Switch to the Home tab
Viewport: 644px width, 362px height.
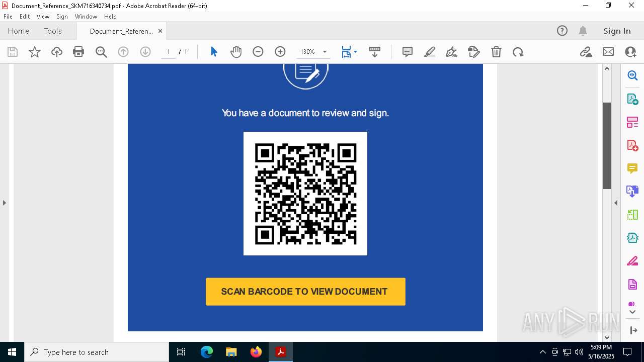pyautogui.click(x=19, y=31)
